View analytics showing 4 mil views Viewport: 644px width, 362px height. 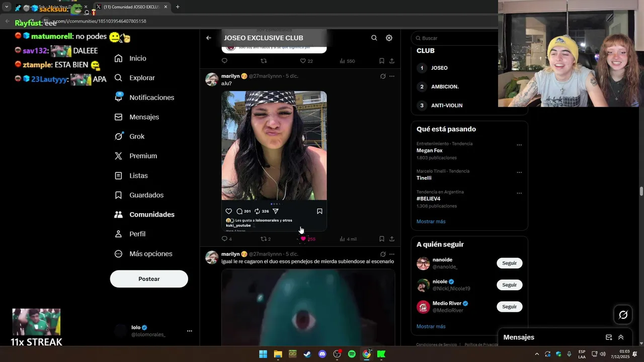pos(348,239)
